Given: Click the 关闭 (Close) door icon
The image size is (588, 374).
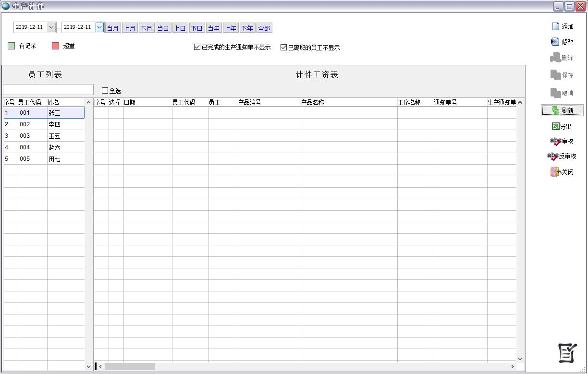Looking at the screenshot, I should pos(555,172).
